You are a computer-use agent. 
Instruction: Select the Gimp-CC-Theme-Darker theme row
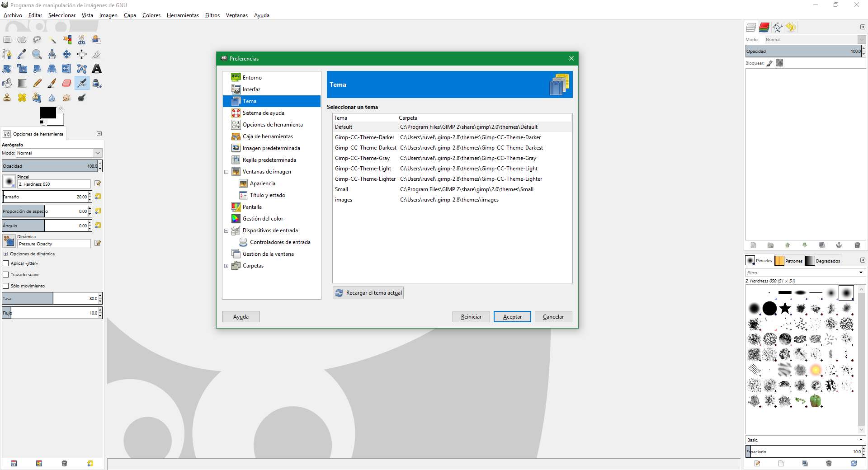pyautogui.click(x=452, y=137)
